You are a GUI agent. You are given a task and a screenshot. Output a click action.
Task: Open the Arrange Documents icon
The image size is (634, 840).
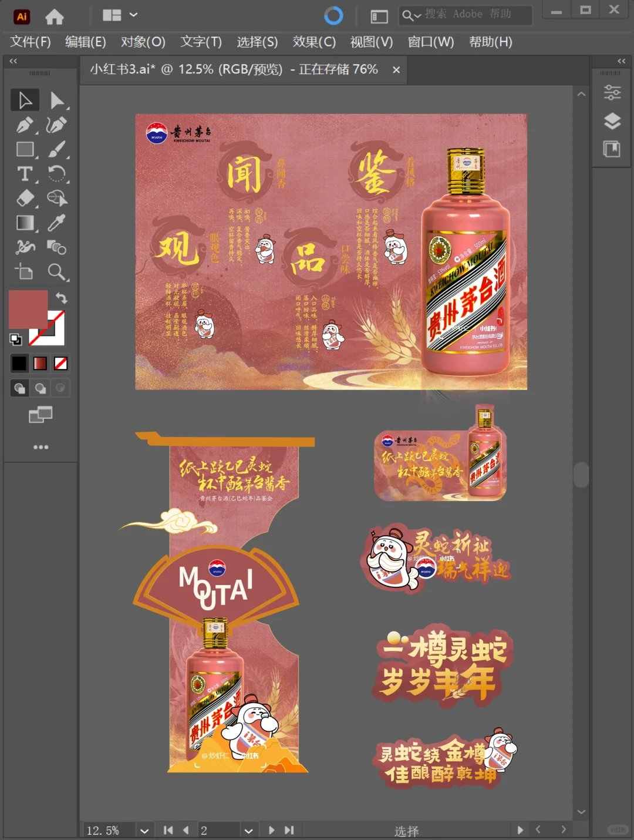[112, 15]
